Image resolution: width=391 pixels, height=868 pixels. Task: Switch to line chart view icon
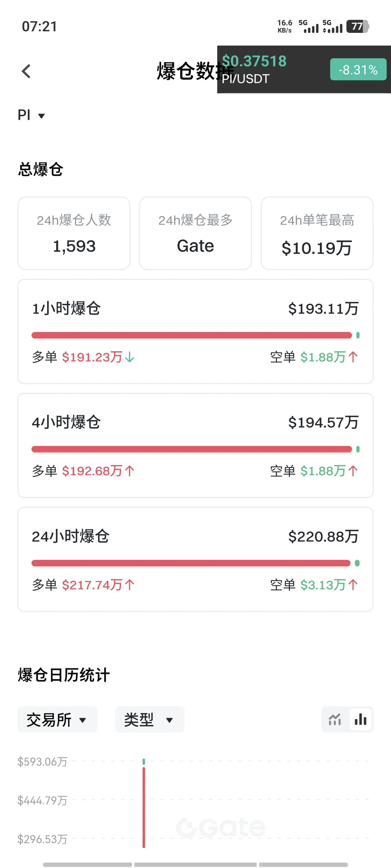point(335,720)
